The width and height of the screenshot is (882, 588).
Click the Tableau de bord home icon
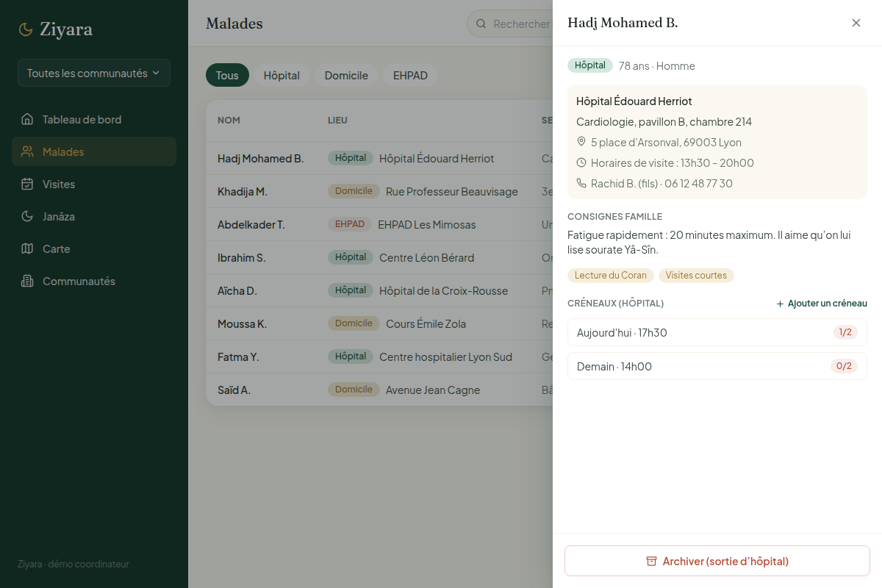(x=27, y=120)
